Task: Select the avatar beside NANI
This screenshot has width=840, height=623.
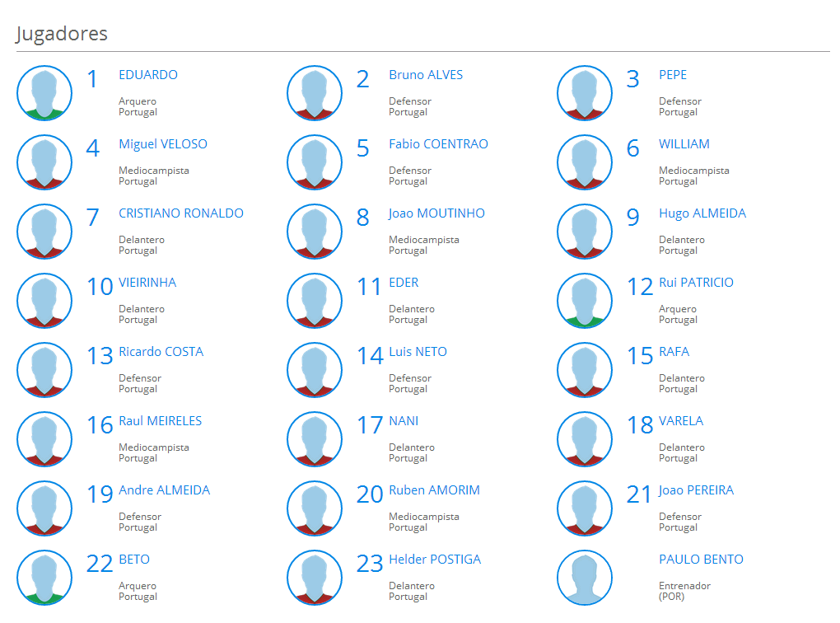Action: tap(315, 439)
